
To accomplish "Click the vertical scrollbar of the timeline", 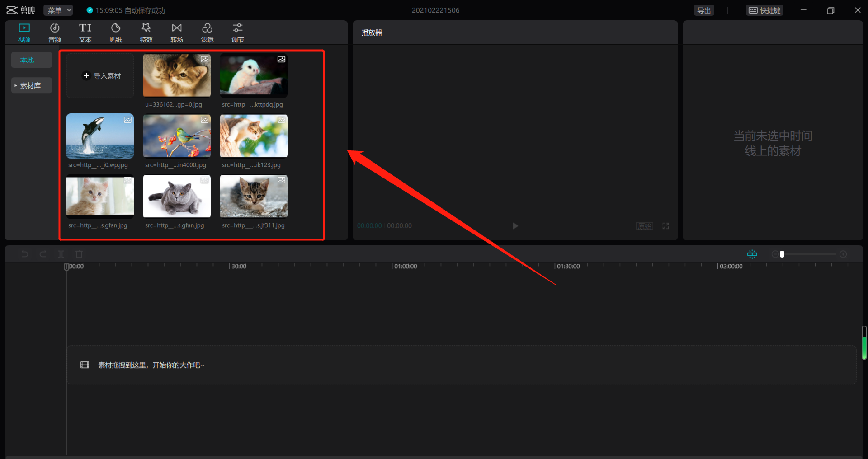I will click(864, 342).
